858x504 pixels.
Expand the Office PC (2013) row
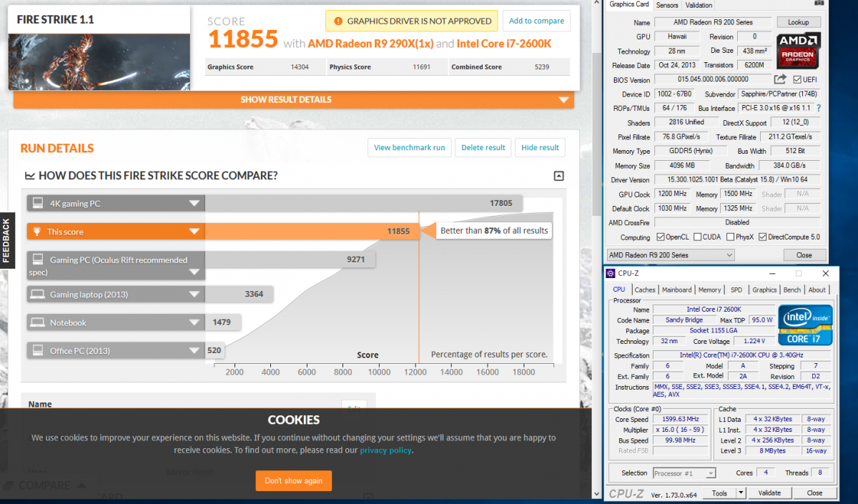(x=194, y=350)
